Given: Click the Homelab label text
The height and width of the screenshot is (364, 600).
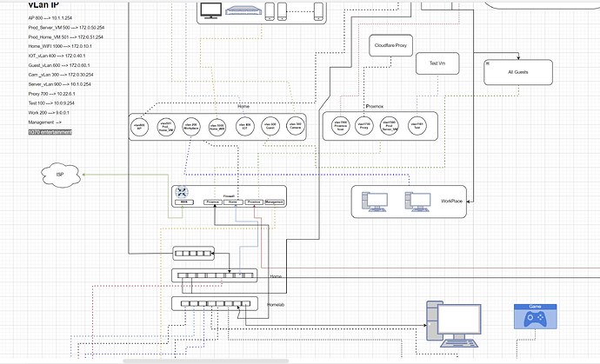Looking at the screenshot, I should pyautogui.click(x=276, y=305).
